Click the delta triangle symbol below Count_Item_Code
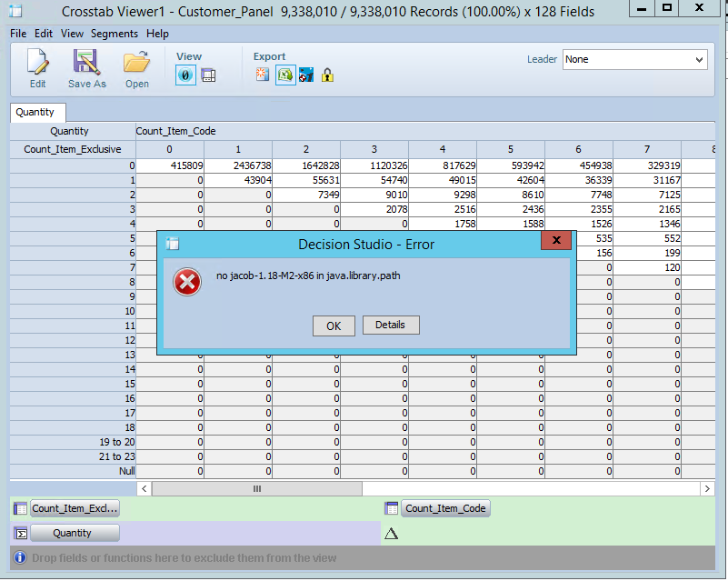 [392, 534]
